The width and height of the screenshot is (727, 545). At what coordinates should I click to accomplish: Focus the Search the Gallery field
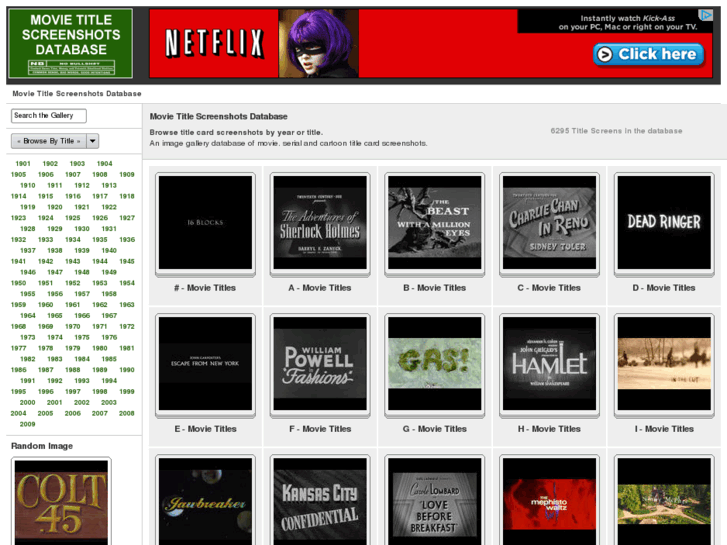click(49, 115)
